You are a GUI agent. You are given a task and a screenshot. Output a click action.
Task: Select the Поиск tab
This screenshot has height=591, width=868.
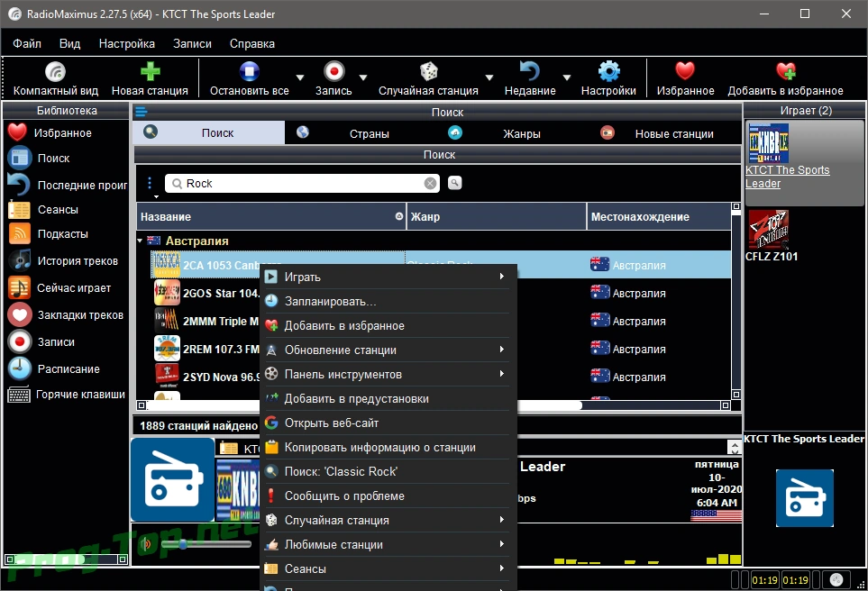click(209, 132)
